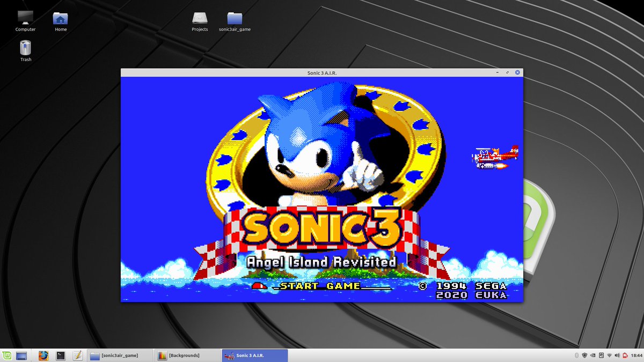644x362 pixels.
Task: Toggle show desktop next to the Mint menu
Action: click(20, 355)
